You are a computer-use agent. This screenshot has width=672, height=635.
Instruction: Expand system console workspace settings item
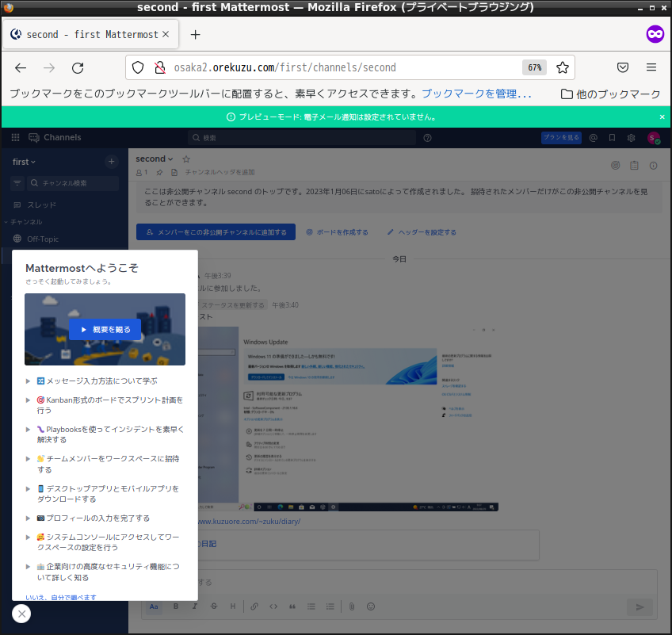[x=105, y=542]
